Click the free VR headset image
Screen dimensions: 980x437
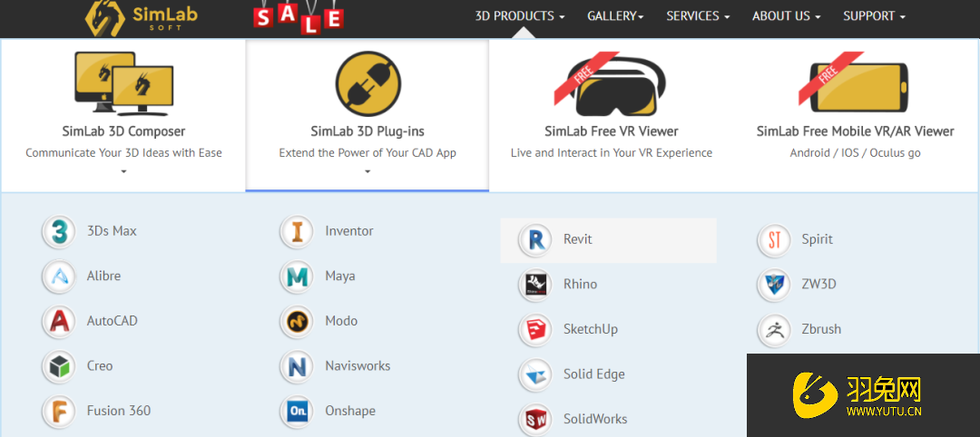(610, 83)
